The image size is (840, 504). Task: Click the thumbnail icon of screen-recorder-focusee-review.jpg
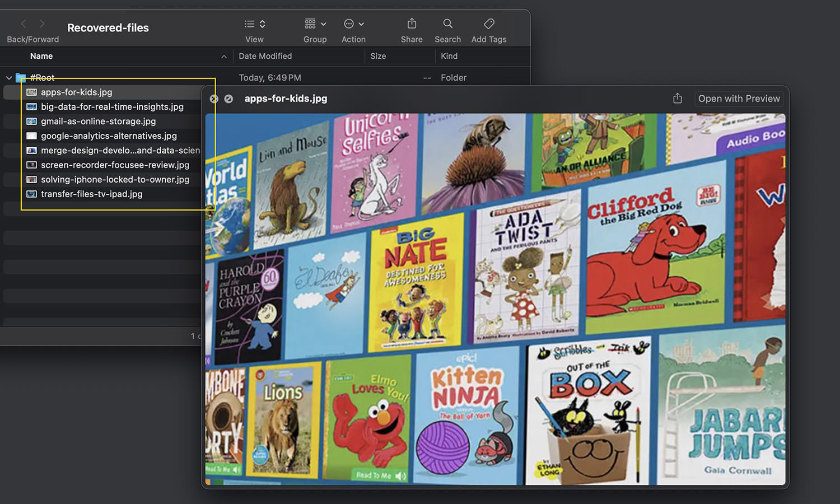click(x=32, y=165)
